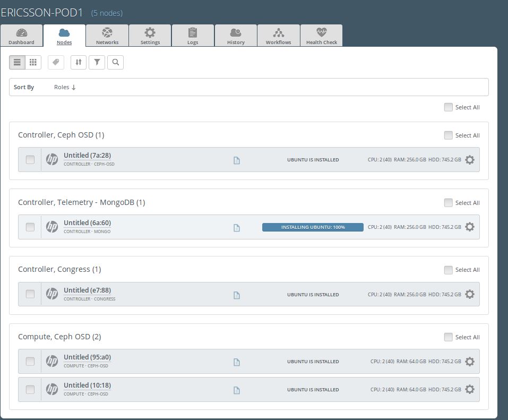Rename node Untitled (10:18)
The height and width of the screenshot is (420, 508).
pos(87,385)
